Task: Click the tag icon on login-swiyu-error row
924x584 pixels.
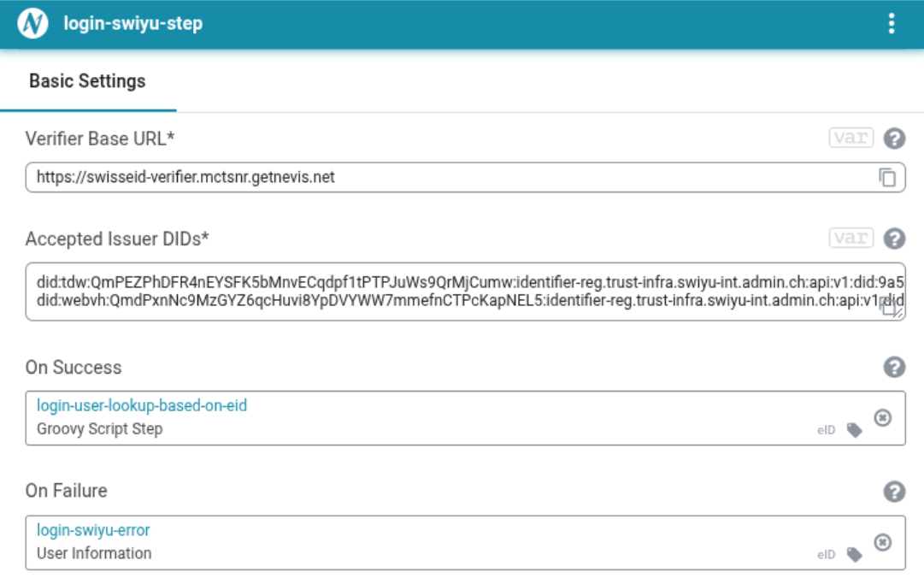Action: [854, 555]
